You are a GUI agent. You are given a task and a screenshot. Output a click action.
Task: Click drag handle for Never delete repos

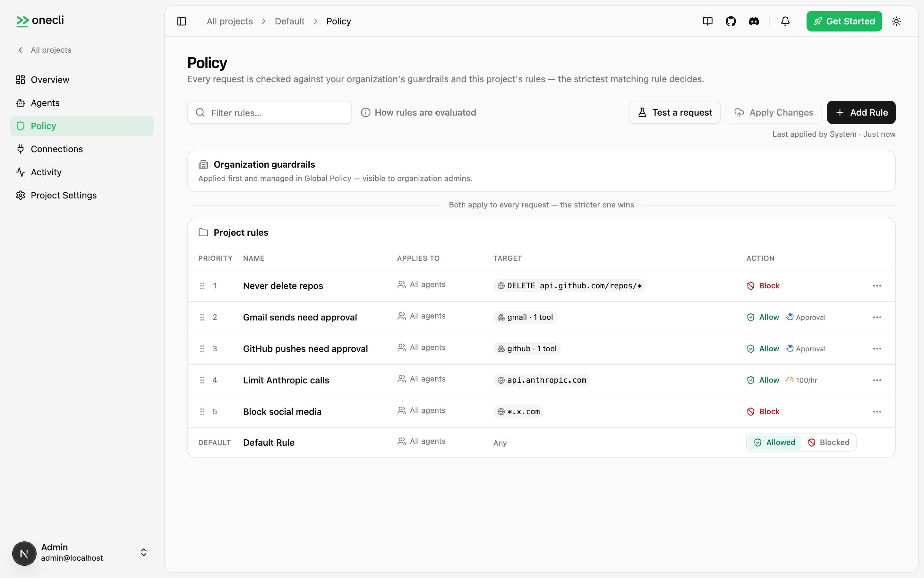pyautogui.click(x=202, y=286)
